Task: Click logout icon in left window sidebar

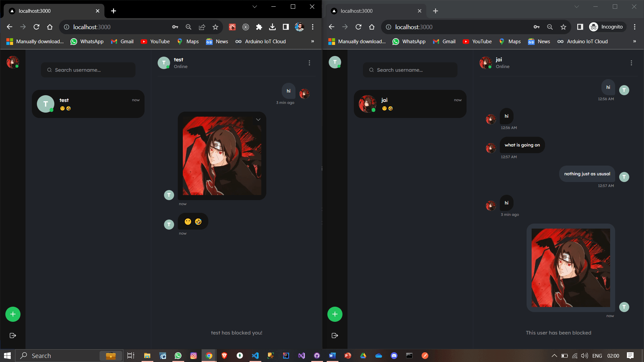Action: tap(13, 336)
